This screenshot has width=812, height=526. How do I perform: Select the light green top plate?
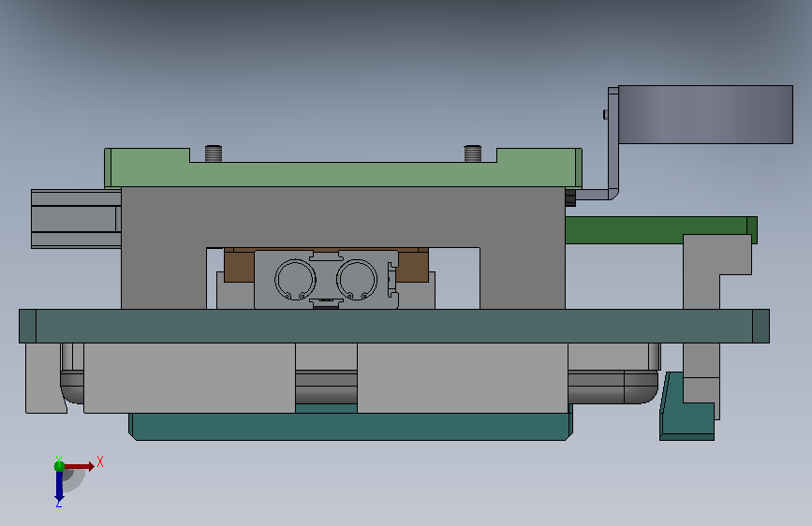tap(343, 174)
